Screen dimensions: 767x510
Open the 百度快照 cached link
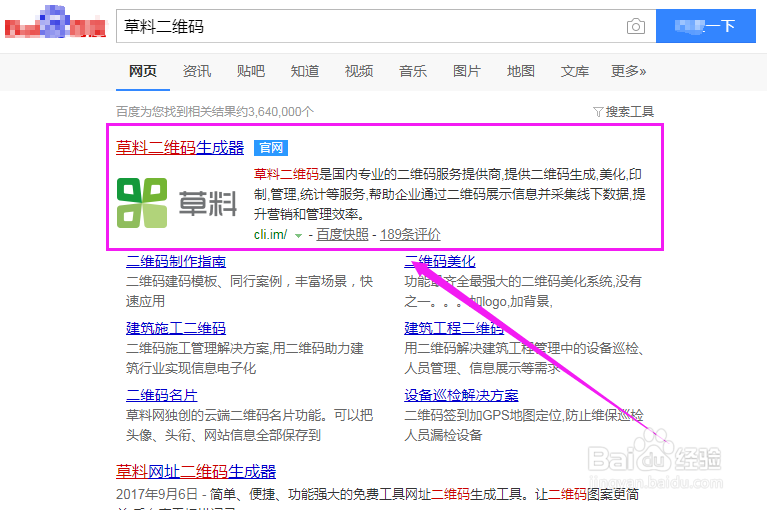click(x=342, y=235)
